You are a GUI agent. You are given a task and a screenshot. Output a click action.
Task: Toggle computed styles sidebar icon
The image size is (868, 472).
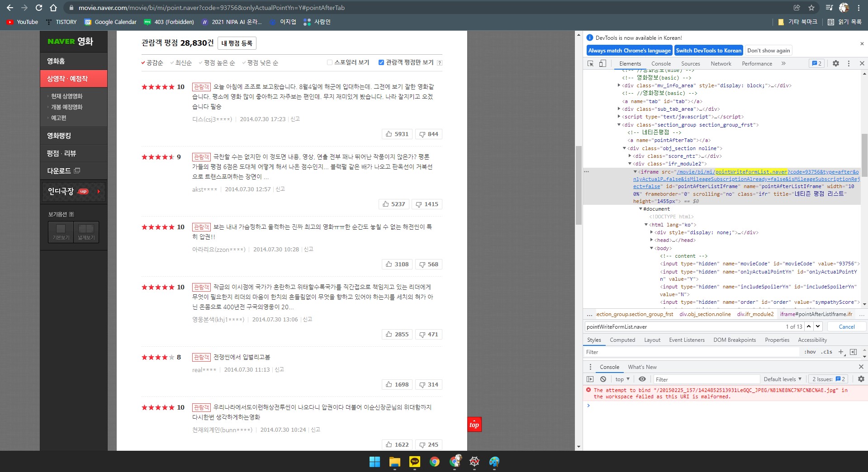click(853, 352)
